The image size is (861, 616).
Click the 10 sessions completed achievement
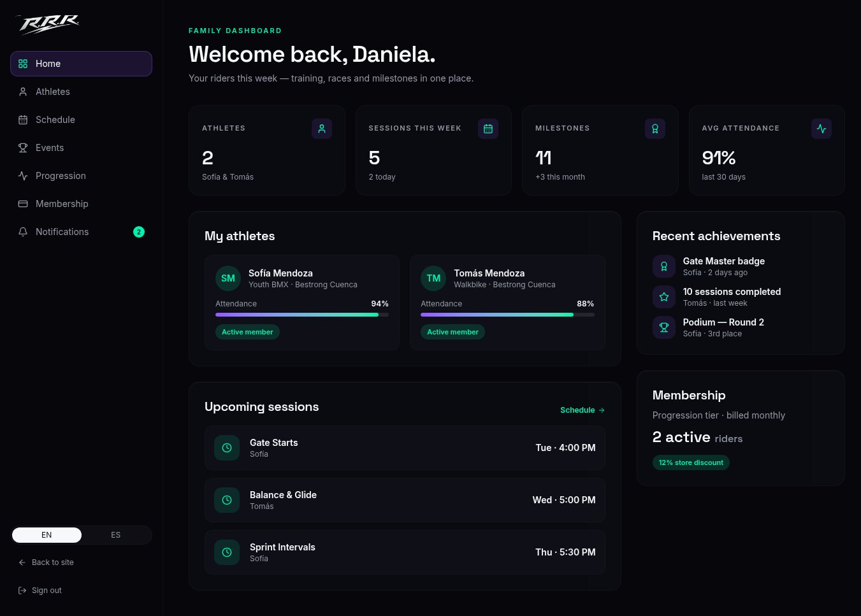coord(732,292)
